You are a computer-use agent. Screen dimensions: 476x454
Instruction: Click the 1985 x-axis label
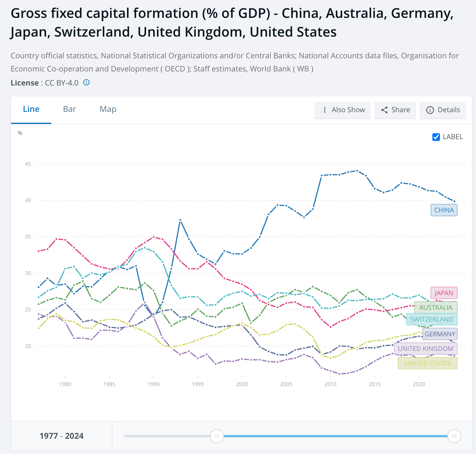point(109,384)
